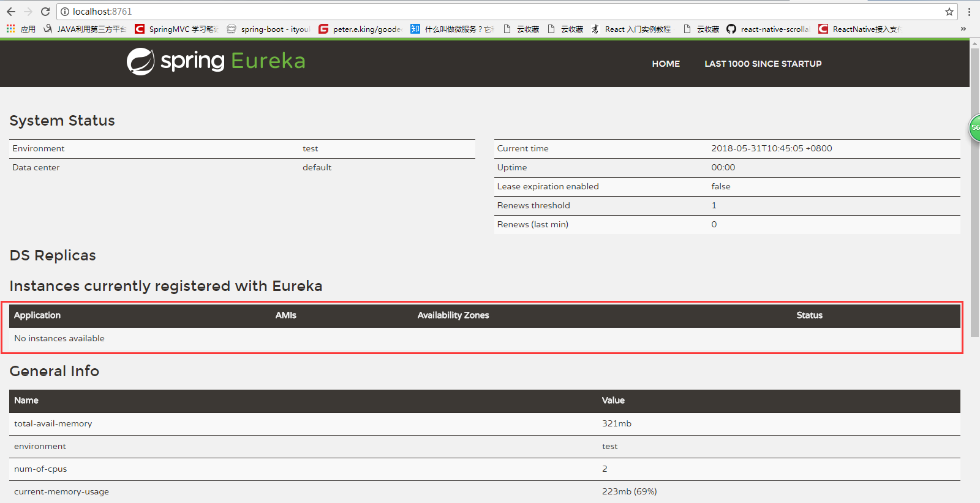Click the 'AMIs' column header
980x503 pixels.
point(285,315)
